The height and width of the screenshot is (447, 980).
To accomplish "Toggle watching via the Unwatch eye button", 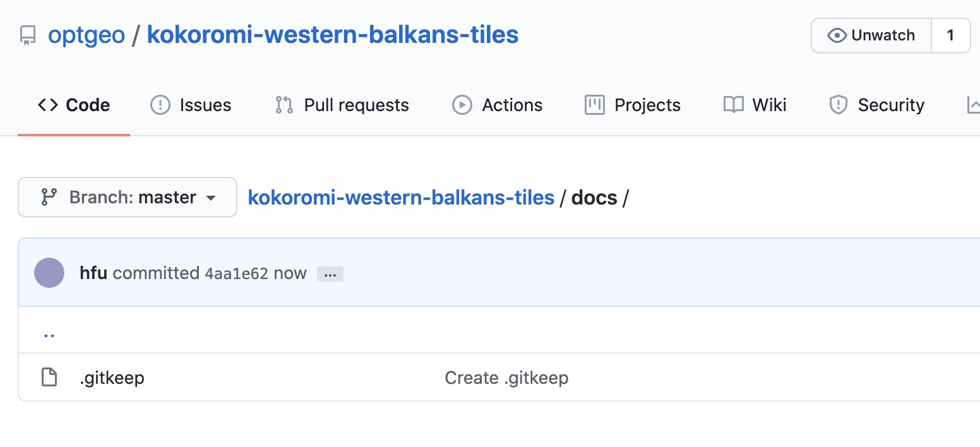I will coord(870,35).
